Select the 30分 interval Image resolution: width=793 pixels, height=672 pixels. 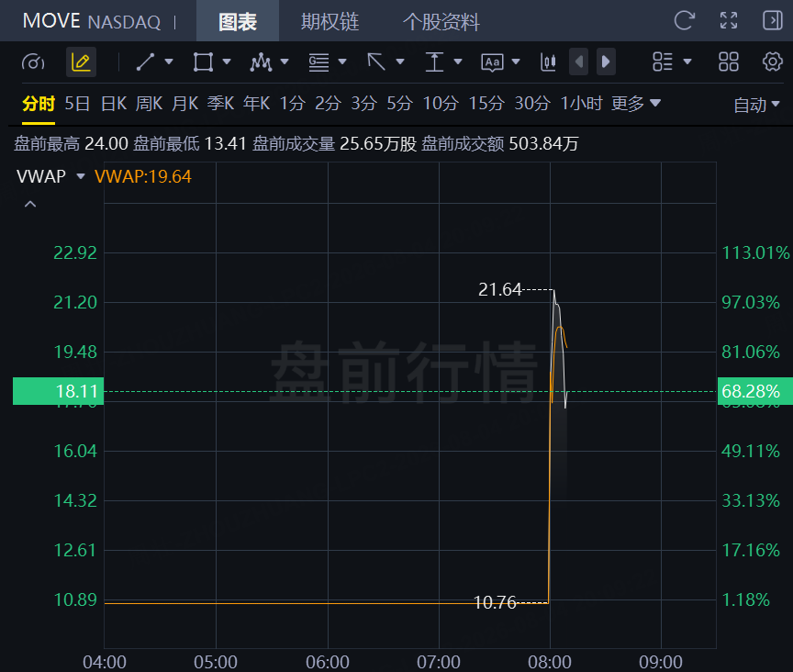pyautogui.click(x=532, y=104)
